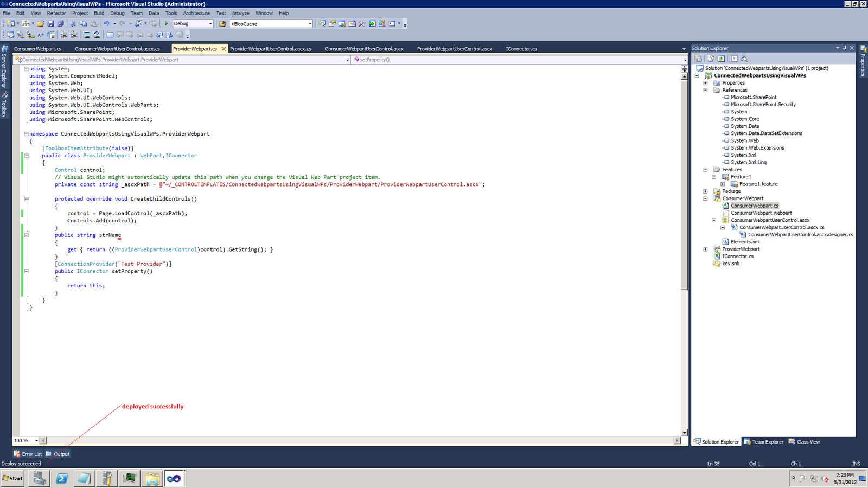Expand the Properties node in Solution Explorer
The height and width of the screenshot is (488, 868).
(x=705, y=83)
